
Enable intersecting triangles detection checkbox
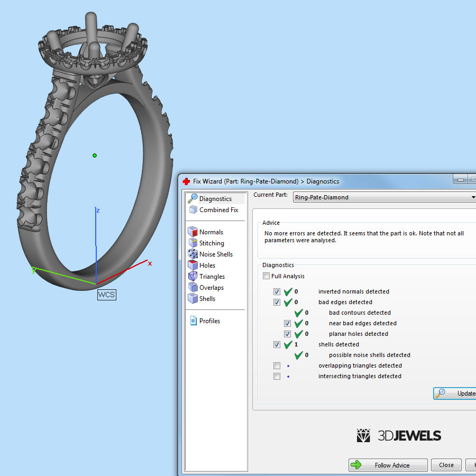pos(277,376)
